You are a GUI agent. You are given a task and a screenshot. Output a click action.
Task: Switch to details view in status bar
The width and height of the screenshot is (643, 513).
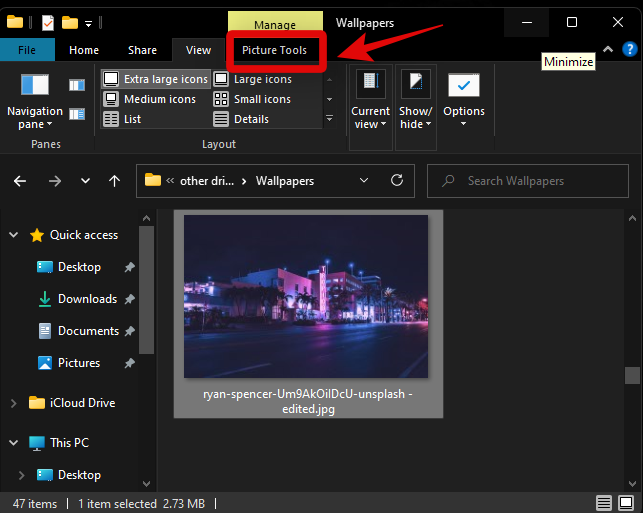coord(604,502)
